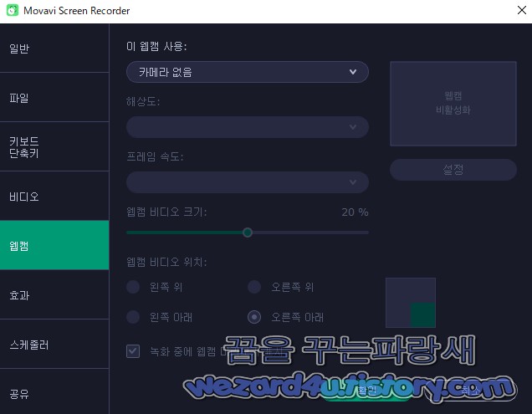Go to the 효과 tab
This screenshot has height=414, width=532.
[x=54, y=294]
